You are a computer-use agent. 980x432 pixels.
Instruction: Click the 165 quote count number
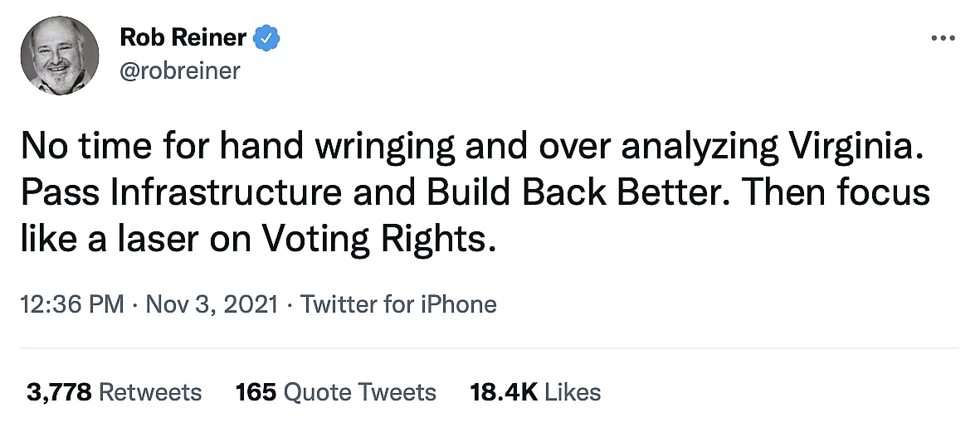coord(256,392)
